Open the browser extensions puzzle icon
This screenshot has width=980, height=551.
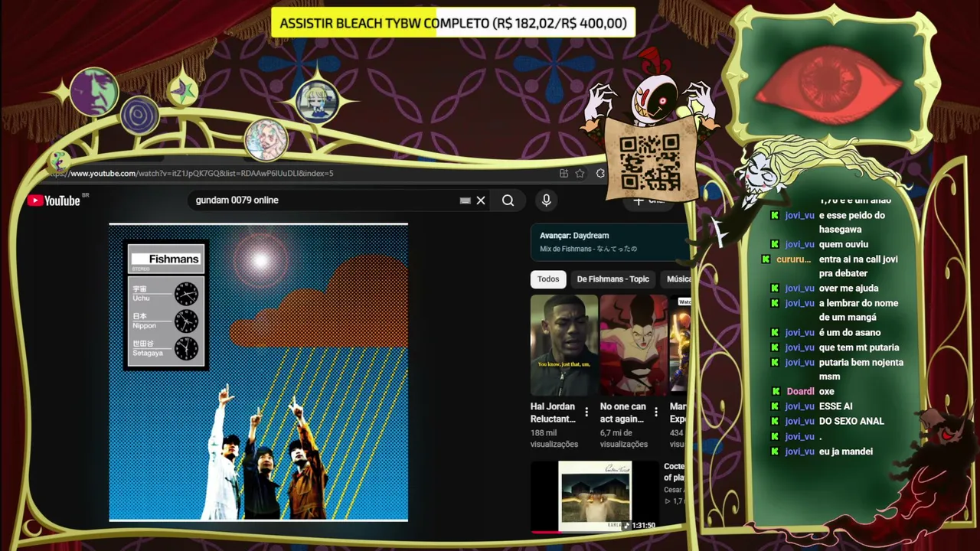point(600,174)
